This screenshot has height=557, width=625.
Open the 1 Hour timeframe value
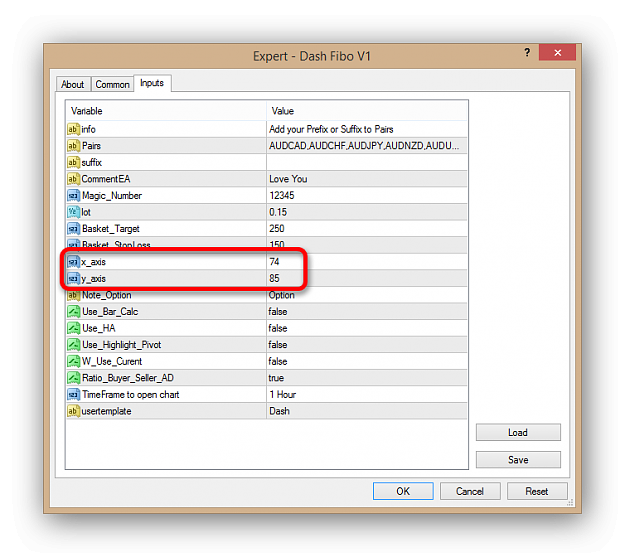pos(367,395)
